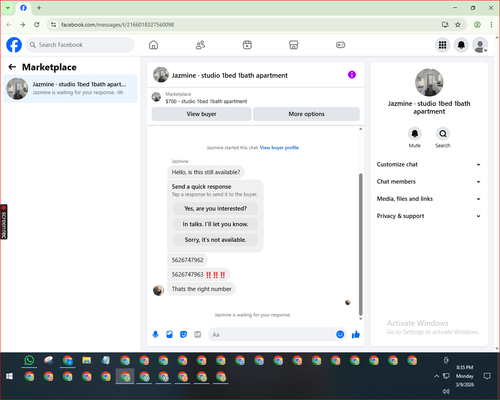
Task: Open the tab search dropdown arrow
Action: pyautogui.click(x=8, y=8)
